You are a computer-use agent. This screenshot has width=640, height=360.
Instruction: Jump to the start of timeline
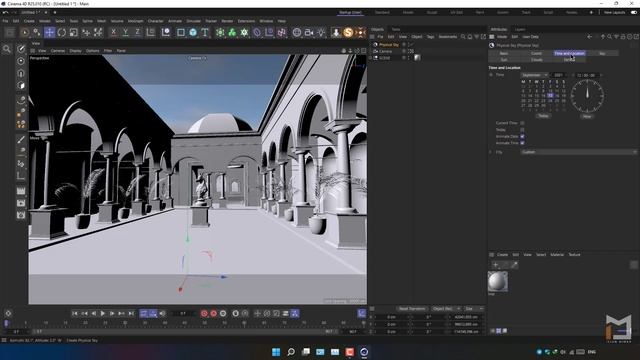click(75, 313)
